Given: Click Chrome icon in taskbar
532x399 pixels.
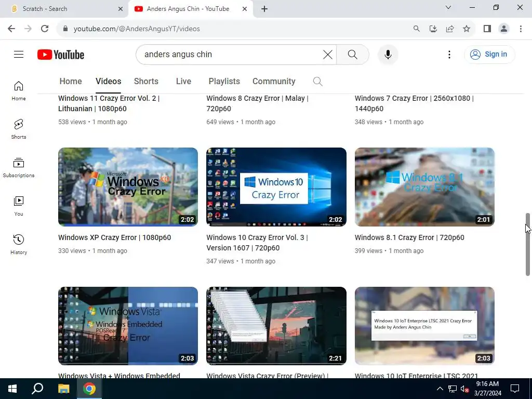Looking at the screenshot, I should [x=89, y=389].
